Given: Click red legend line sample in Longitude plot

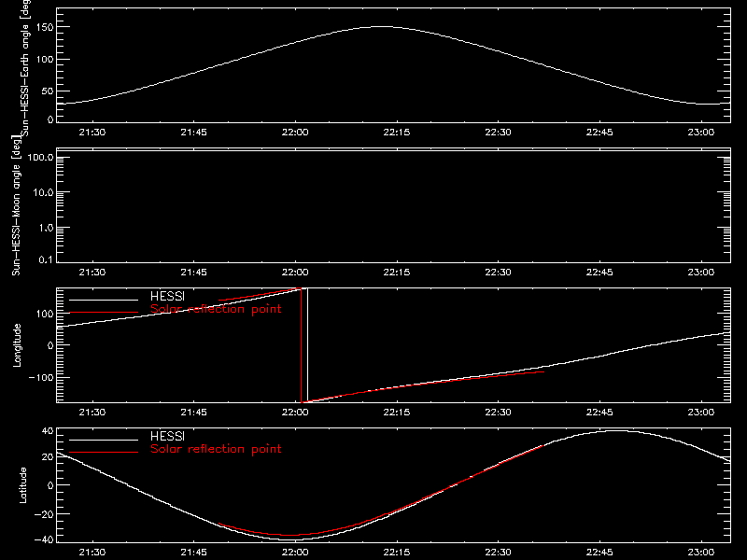Looking at the screenshot, I should (x=104, y=313).
